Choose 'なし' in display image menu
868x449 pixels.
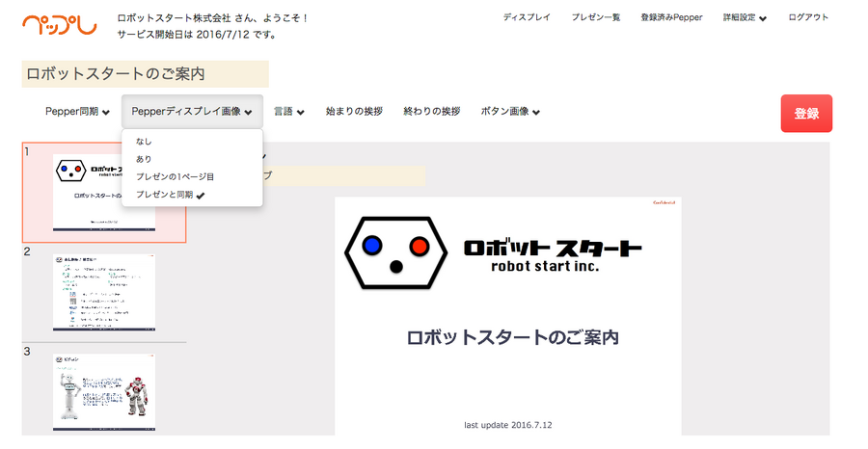tap(144, 142)
